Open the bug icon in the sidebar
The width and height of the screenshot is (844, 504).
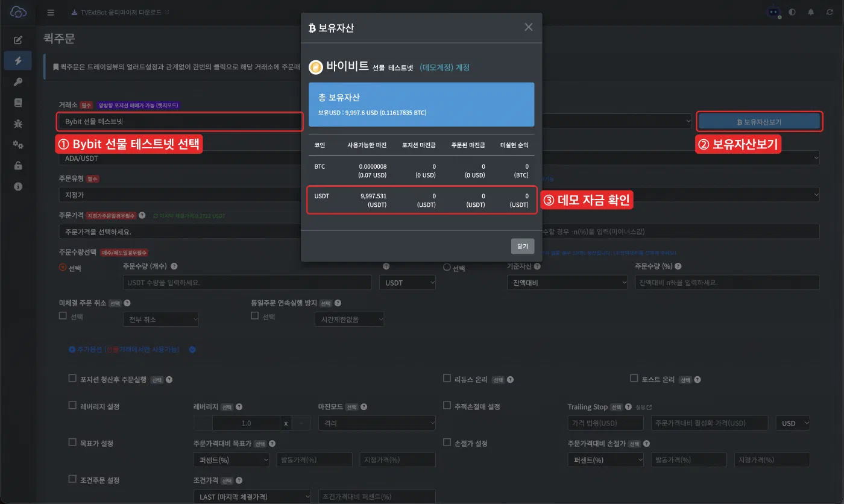point(18,124)
